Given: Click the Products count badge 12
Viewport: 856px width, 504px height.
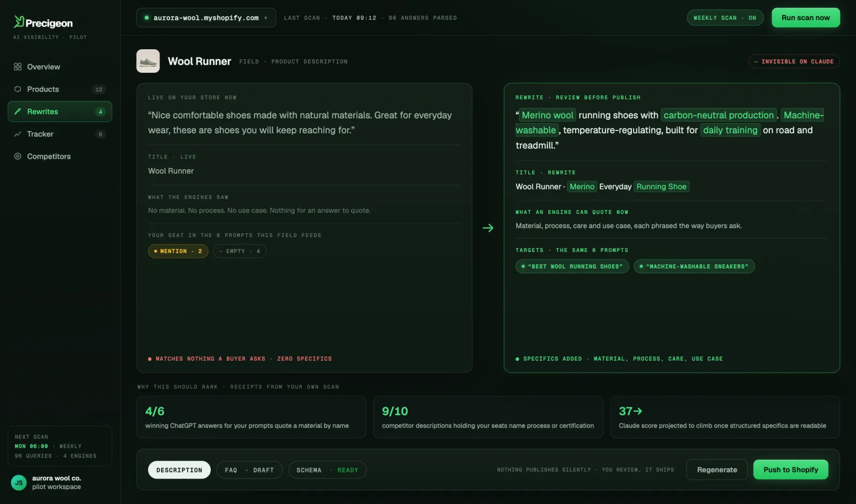Looking at the screenshot, I should [98, 89].
